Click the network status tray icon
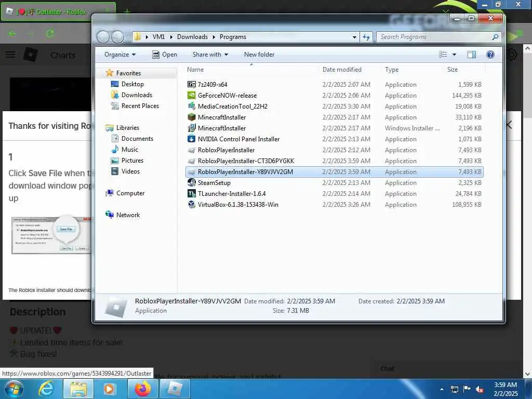Image resolution: width=532 pixels, height=399 pixels. pyautogui.click(x=454, y=389)
